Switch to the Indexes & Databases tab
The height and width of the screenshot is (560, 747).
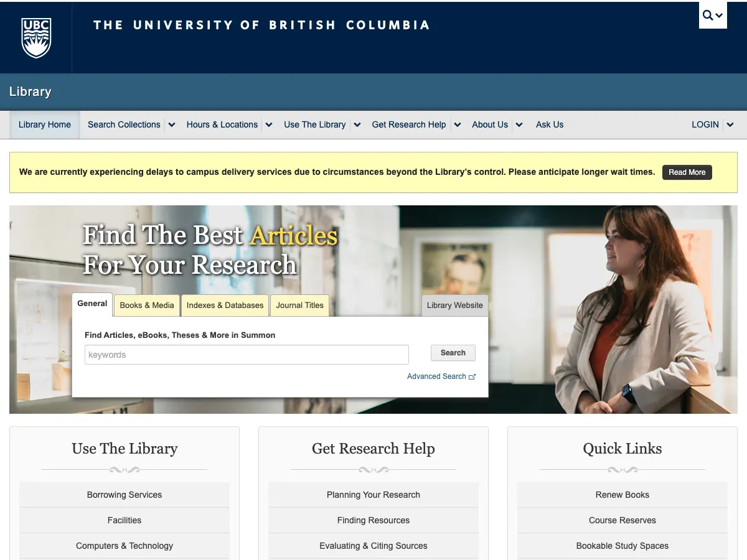point(225,306)
